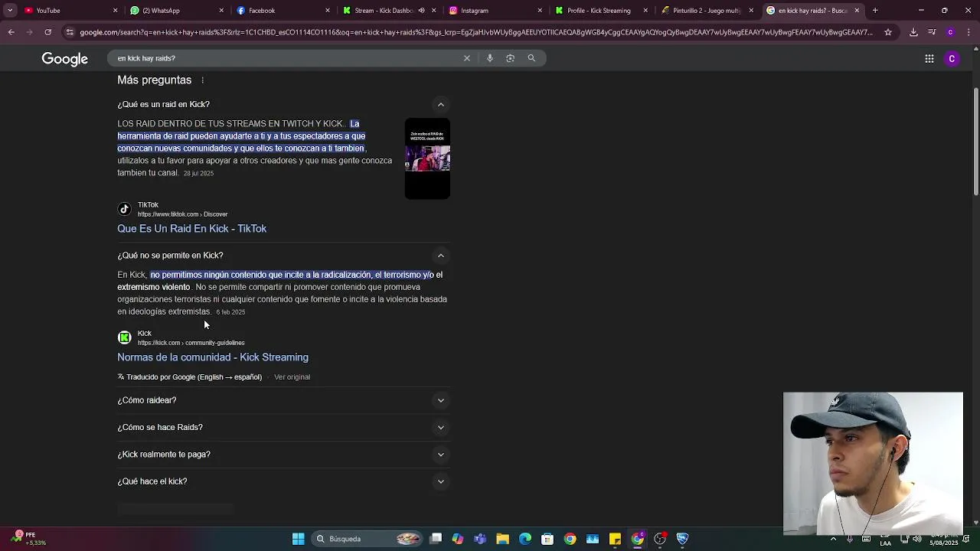Open Microsoft Teams from the taskbar
Viewport: 980px width, 551px height.
480,539
